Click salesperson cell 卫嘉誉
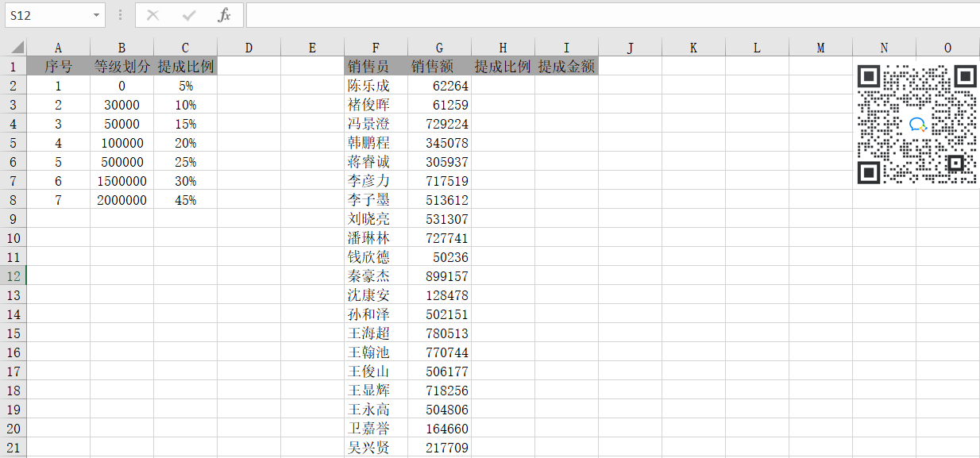The height and width of the screenshot is (458, 980). tap(376, 429)
